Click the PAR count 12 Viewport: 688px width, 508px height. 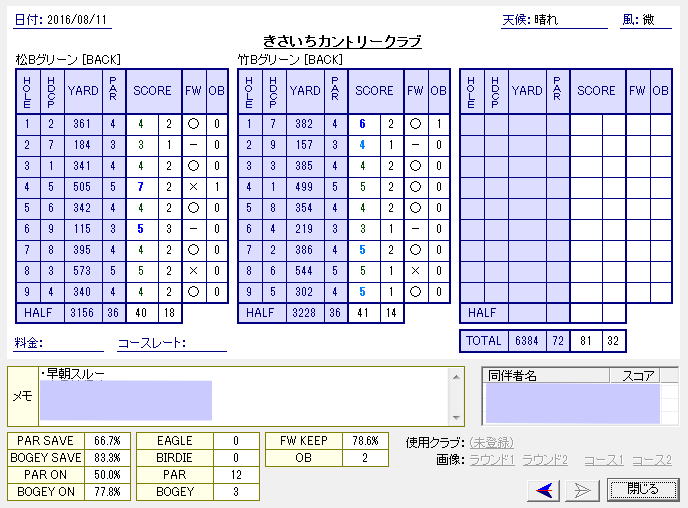point(236,475)
